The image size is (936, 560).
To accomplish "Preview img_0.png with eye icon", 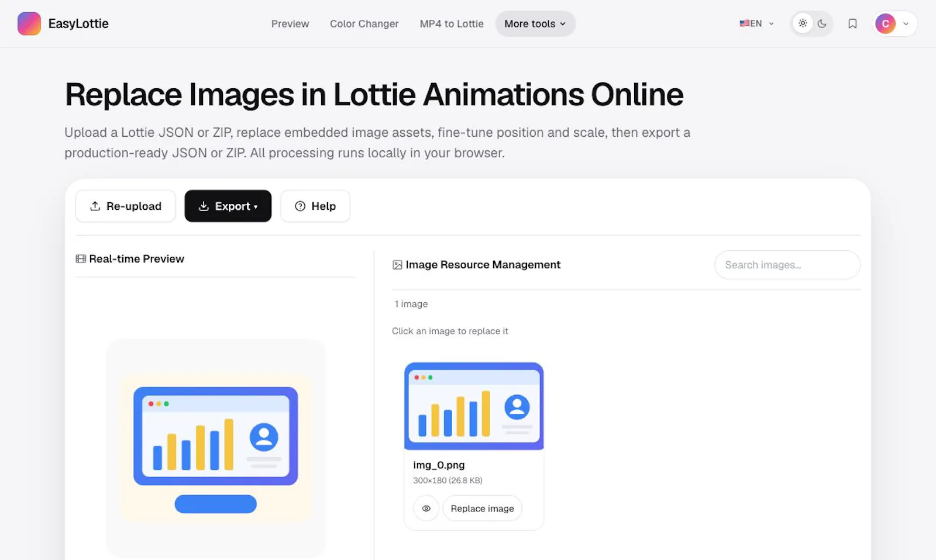I will 426,509.
